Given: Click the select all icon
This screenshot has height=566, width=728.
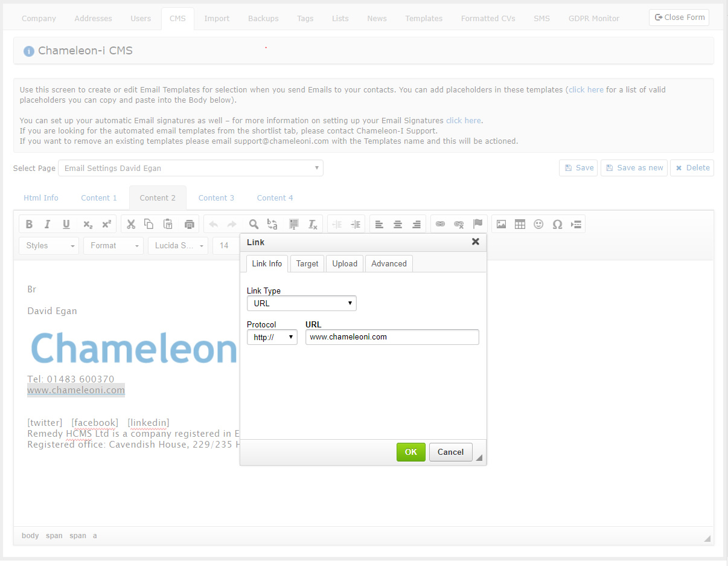Looking at the screenshot, I should coord(294,224).
